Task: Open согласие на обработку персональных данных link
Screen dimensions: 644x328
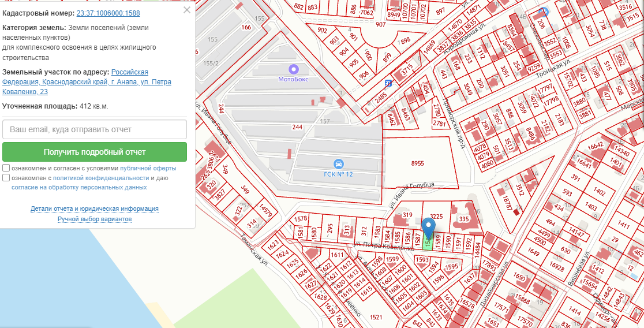Action: (x=79, y=187)
